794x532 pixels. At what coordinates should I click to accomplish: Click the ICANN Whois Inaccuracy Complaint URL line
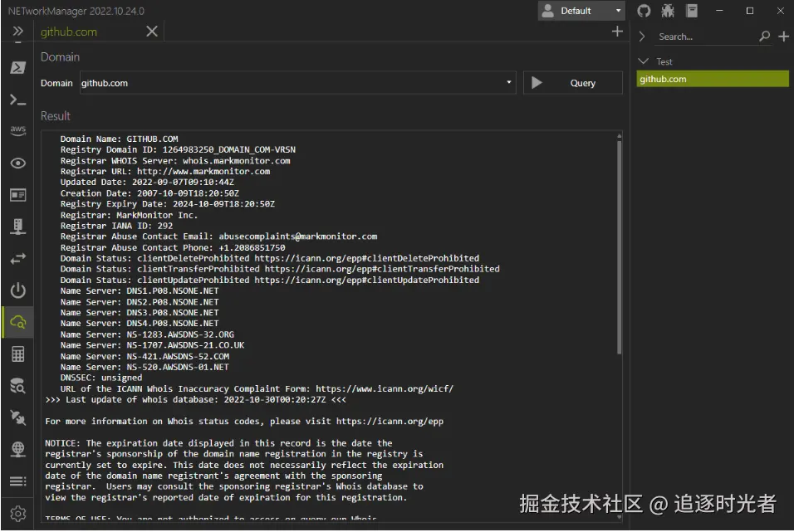point(257,388)
